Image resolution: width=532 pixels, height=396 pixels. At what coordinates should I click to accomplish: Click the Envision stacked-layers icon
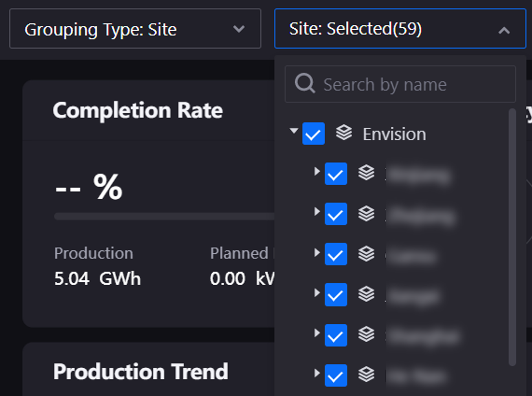[344, 133]
